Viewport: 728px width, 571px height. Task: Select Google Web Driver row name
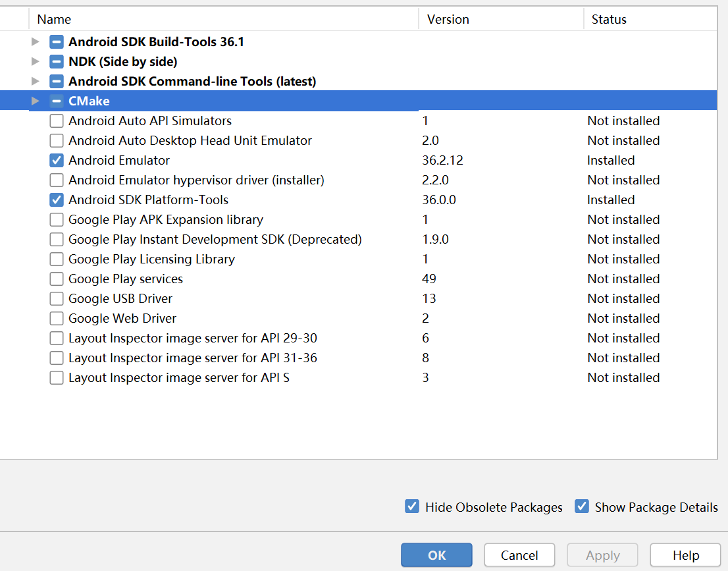tap(122, 318)
